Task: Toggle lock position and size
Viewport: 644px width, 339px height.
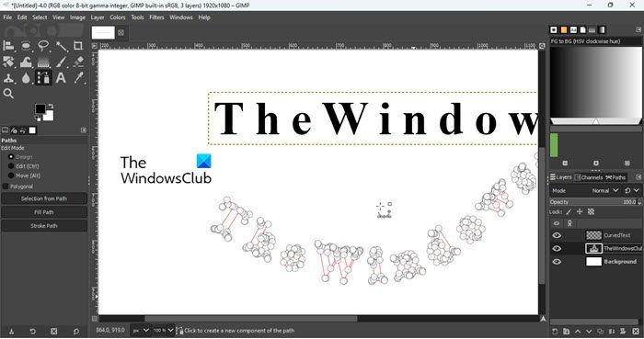Action: point(580,212)
